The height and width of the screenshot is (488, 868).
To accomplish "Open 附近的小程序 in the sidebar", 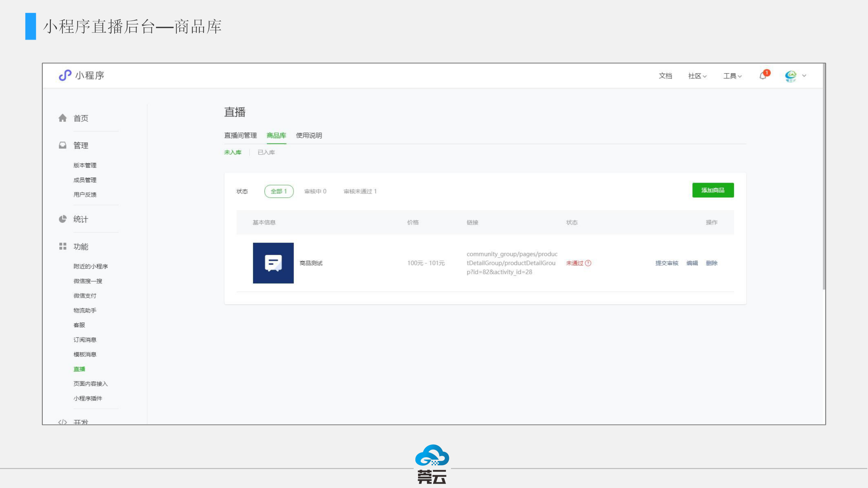I will 91,266.
